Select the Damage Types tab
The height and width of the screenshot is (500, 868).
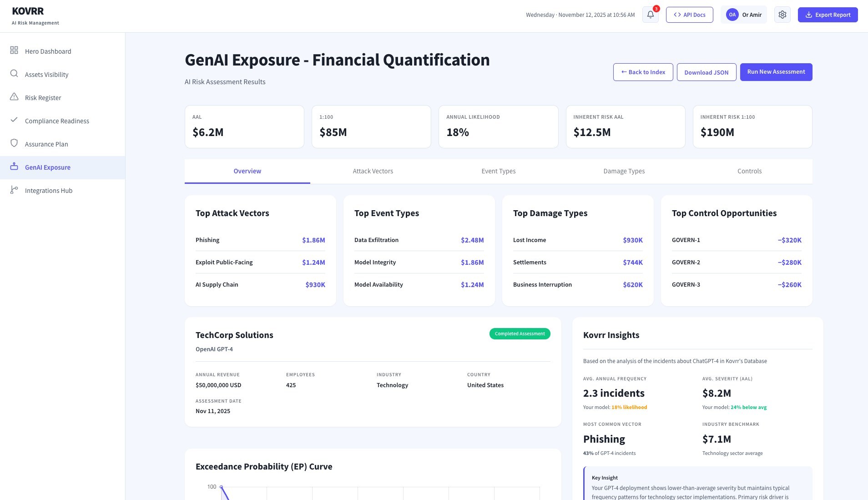(x=624, y=171)
